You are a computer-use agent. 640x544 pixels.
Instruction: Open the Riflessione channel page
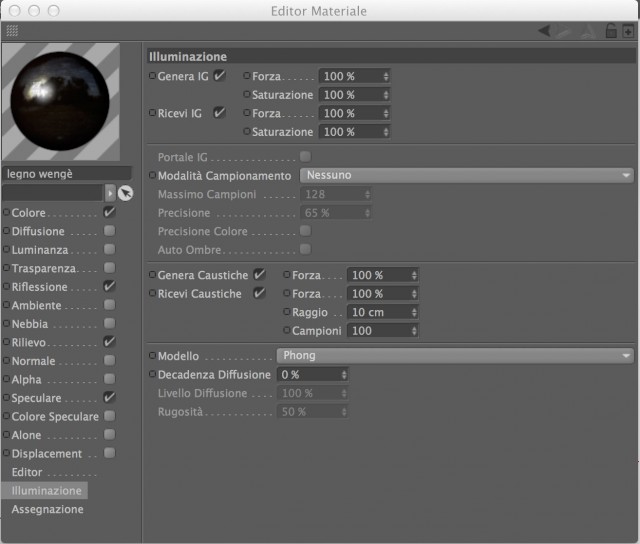(x=39, y=287)
